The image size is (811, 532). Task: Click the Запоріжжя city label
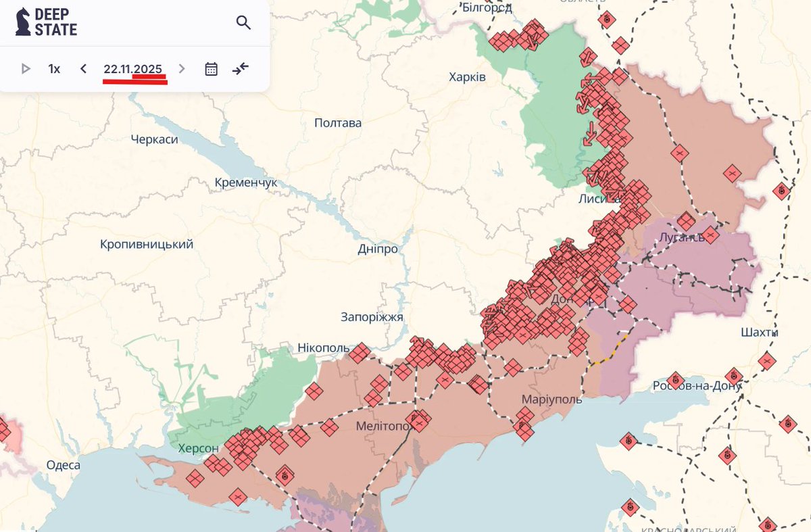(x=372, y=317)
